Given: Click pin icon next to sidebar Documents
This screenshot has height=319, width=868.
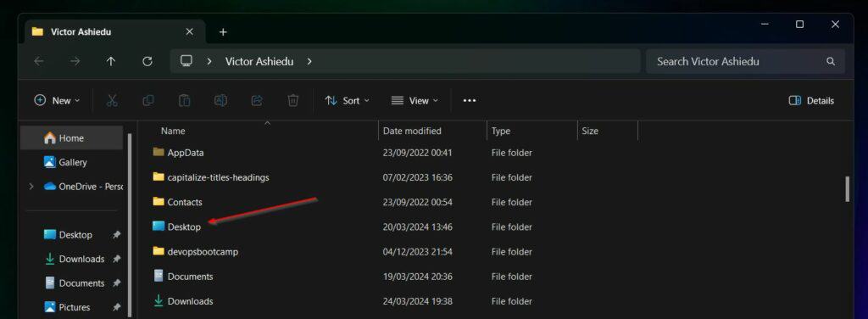Looking at the screenshot, I should point(116,283).
